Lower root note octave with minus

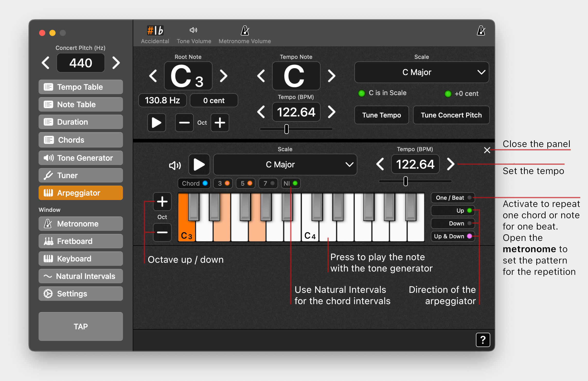click(x=184, y=123)
